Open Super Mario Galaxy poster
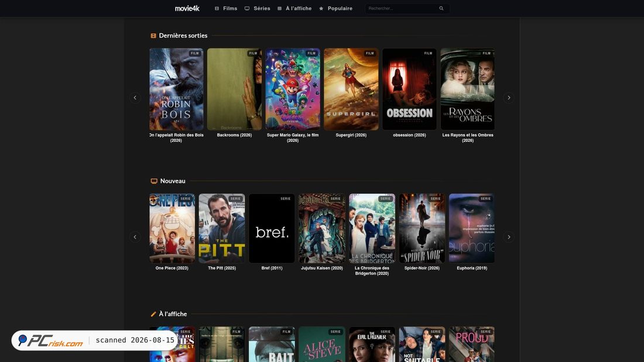The image size is (644, 362). (x=292, y=89)
